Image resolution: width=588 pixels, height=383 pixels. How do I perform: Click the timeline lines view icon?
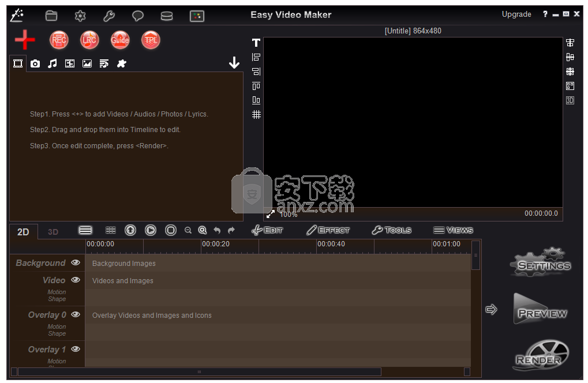click(x=85, y=230)
